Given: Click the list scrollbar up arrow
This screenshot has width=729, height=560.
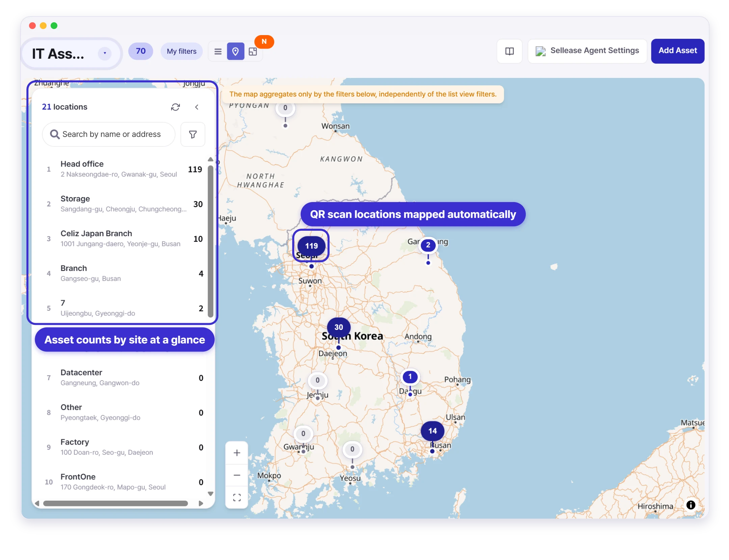Looking at the screenshot, I should pos(210,159).
